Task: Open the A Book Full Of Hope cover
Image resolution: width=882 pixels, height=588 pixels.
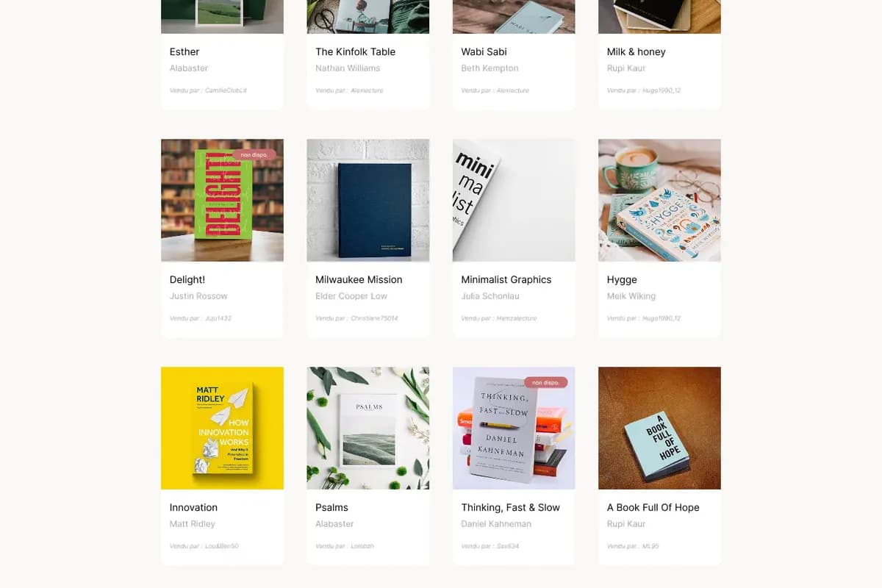Action: [x=659, y=428]
